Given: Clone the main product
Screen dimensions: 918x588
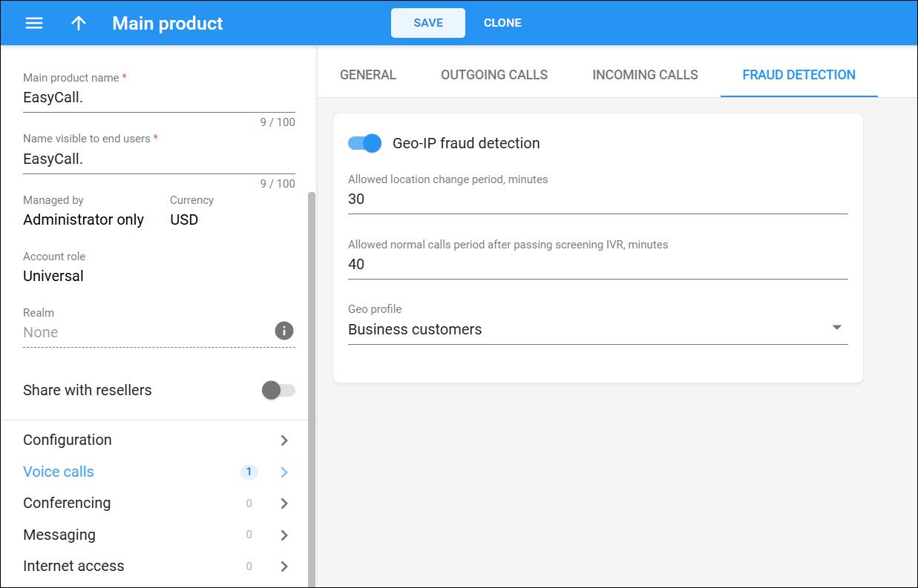Looking at the screenshot, I should (x=502, y=23).
